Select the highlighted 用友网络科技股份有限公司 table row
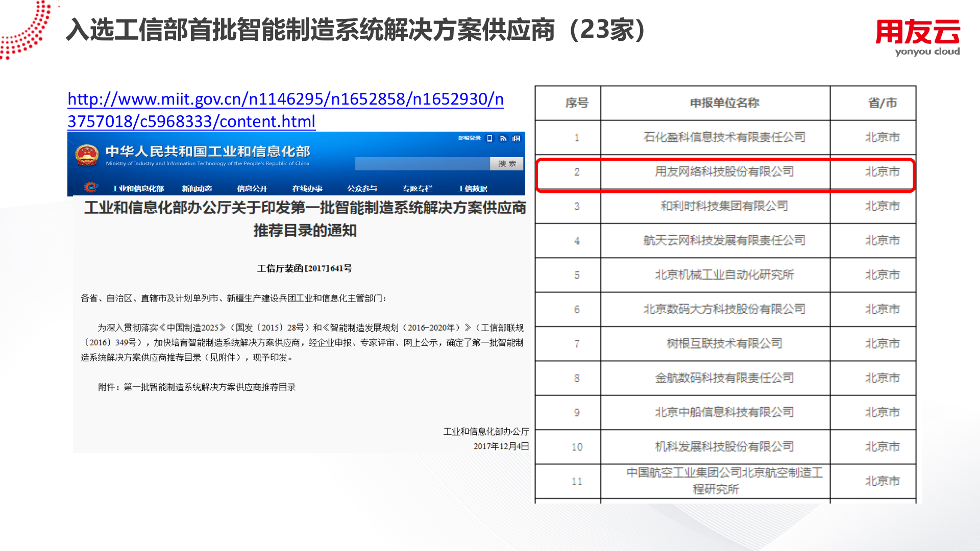This screenshot has width=980, height=551. click(x=725, y=173)
